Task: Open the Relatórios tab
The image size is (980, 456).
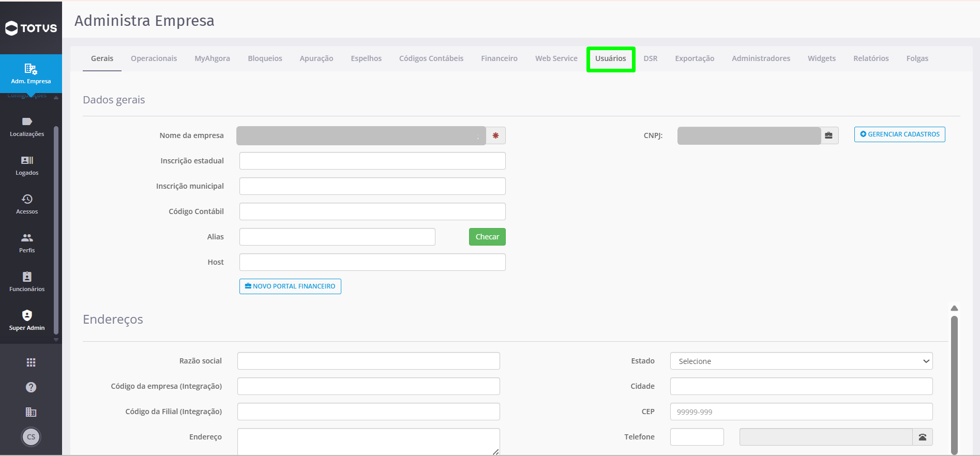Action: coord(871,58)
